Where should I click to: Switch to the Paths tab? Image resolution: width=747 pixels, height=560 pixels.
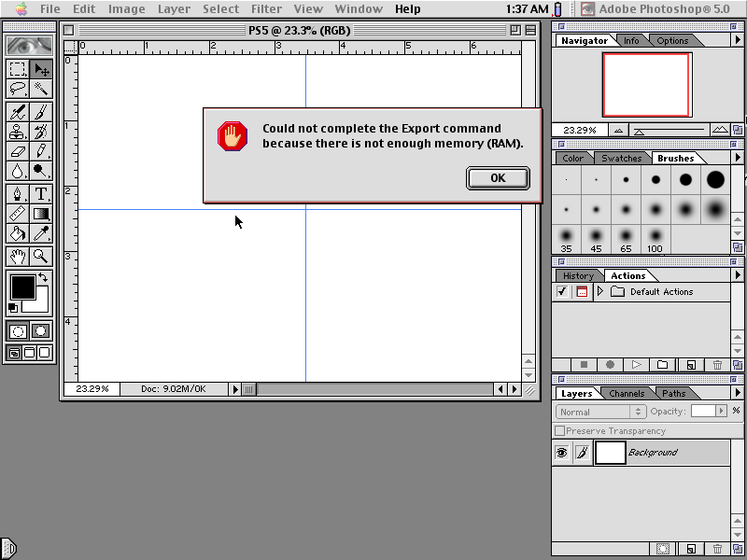[673, 393]
